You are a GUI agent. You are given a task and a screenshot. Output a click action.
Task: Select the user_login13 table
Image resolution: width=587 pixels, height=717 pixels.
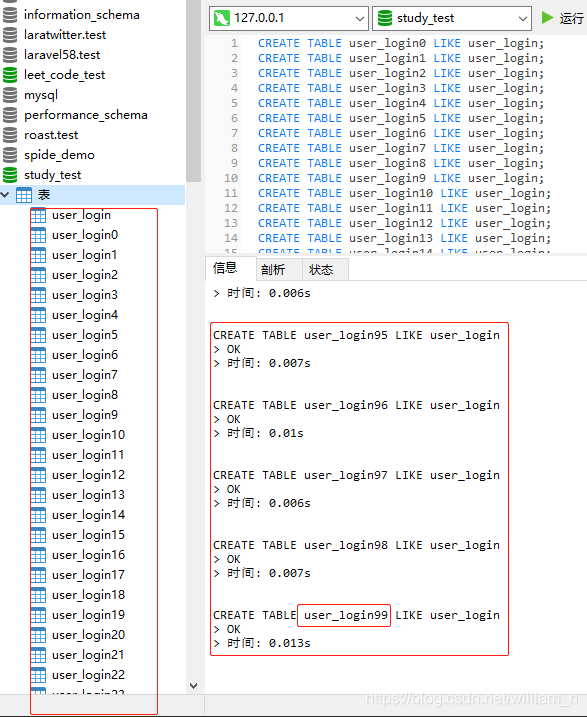88,495
